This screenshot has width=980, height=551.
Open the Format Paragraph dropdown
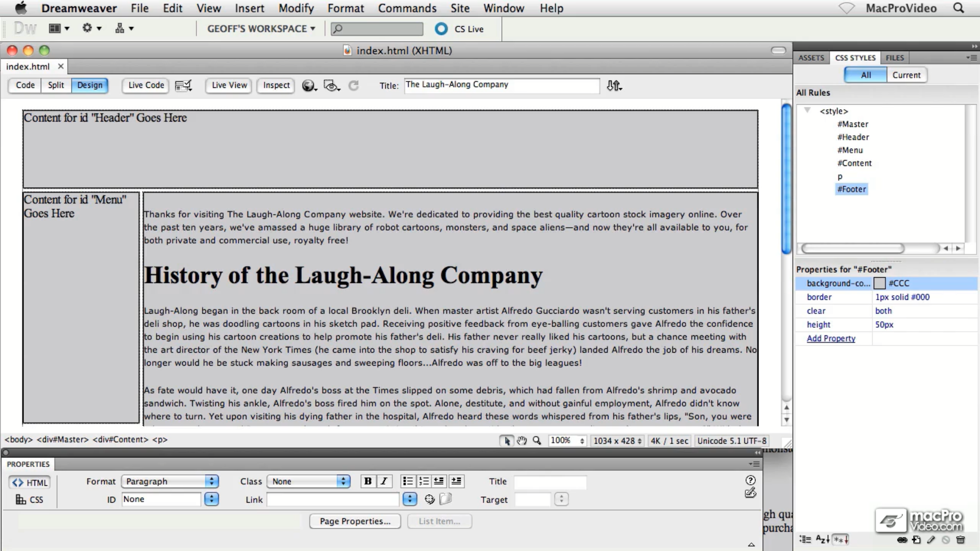click(x=170, y=481)
